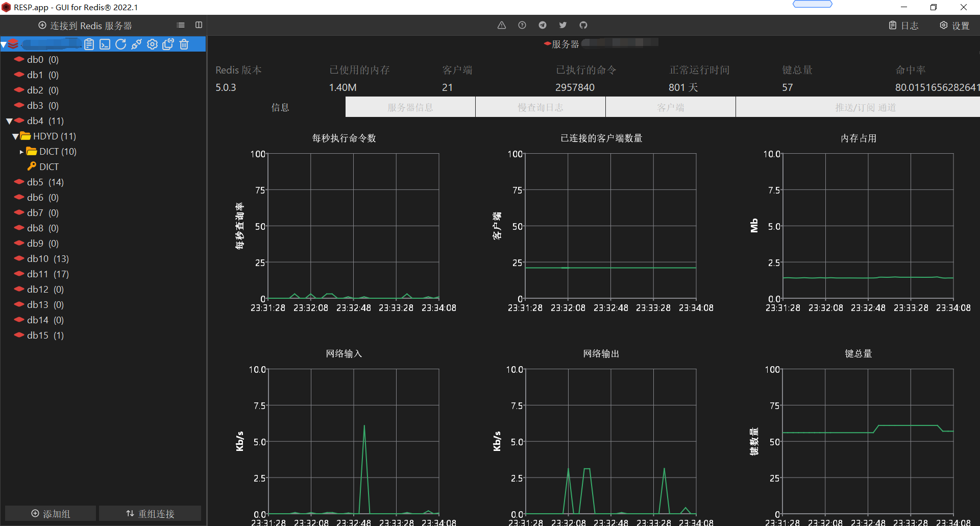Click the 添加组 button
Image resolution: width=980 pixels, height=526 pixels.
point(51,514)
